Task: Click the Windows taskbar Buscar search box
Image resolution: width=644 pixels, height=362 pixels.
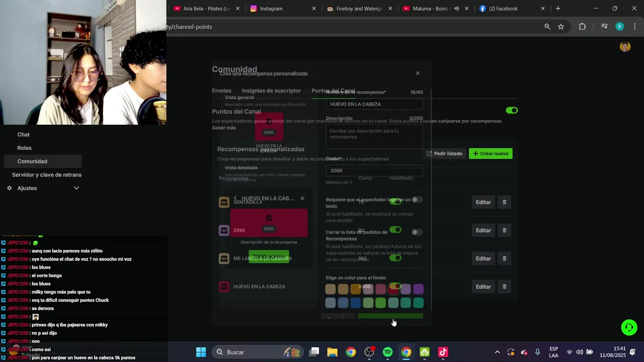Action: coord(257,352)
